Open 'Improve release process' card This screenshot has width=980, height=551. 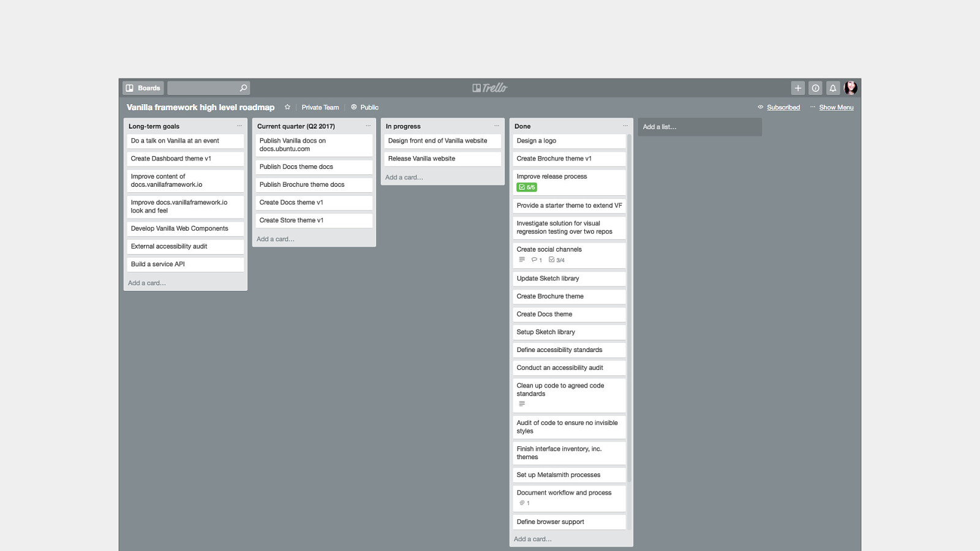click(x=569, y=182)
